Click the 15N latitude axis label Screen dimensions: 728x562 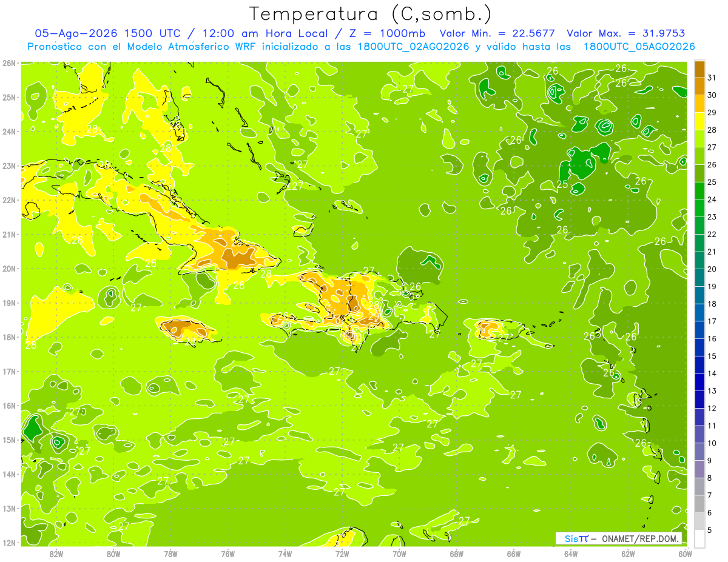(9, 440)
